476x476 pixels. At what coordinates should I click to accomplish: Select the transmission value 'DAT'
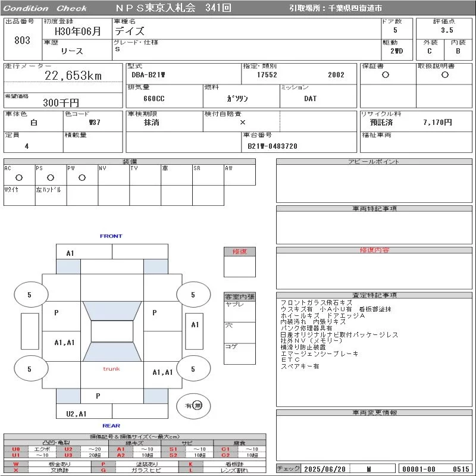(310, 99)
